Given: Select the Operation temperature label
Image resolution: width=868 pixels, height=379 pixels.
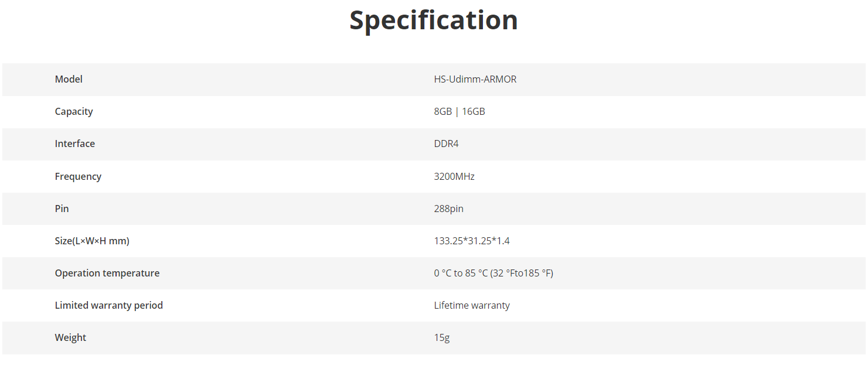Looking at the screenshot, I should click(107, 273).
